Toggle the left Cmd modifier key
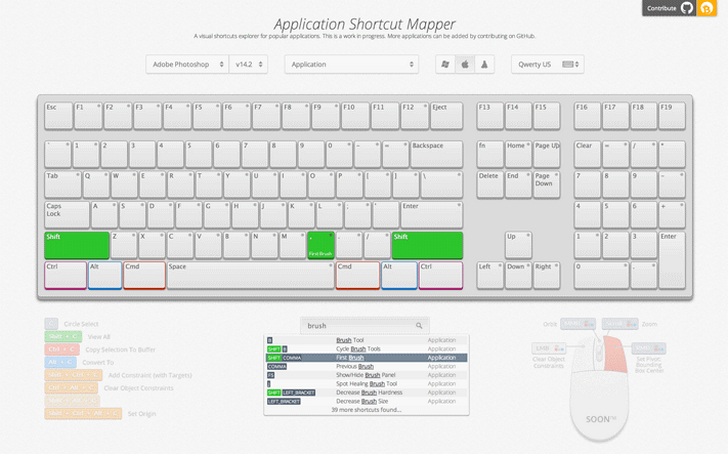728x454 pixels. point(144,274)
